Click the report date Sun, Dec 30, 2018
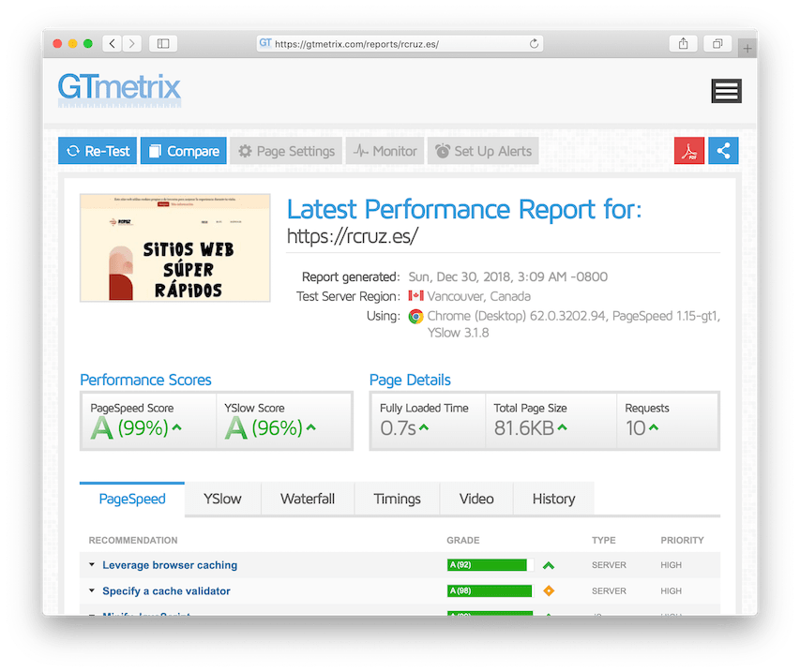Viewport: 800px width, 672px height. point(508,276)
